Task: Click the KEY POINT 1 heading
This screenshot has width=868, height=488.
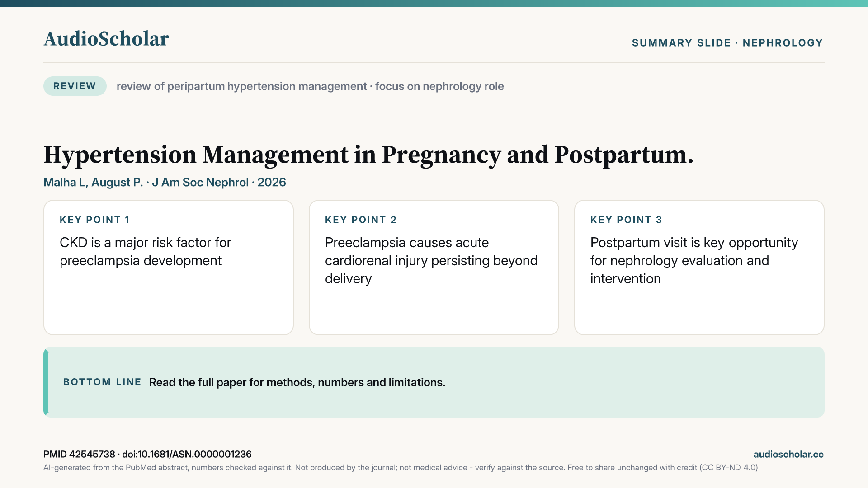Action: pos(95,220)
